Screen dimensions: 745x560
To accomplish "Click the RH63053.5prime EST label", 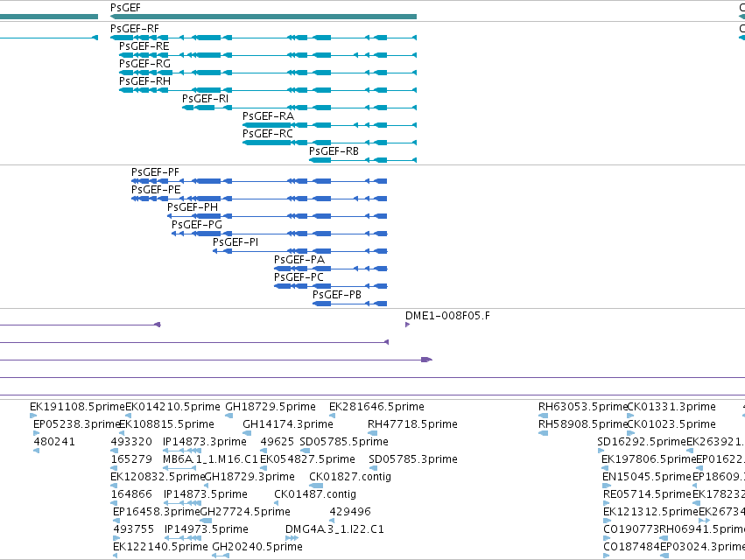I will coord(583,407).
